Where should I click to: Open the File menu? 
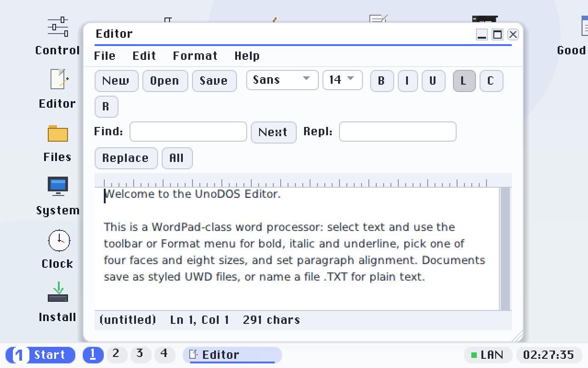[105, 56]
